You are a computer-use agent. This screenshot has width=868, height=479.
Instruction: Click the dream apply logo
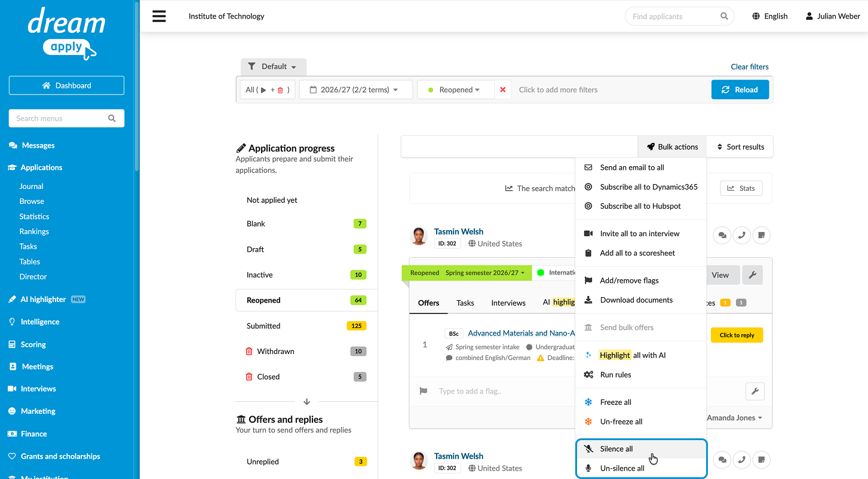coord(66,33)
